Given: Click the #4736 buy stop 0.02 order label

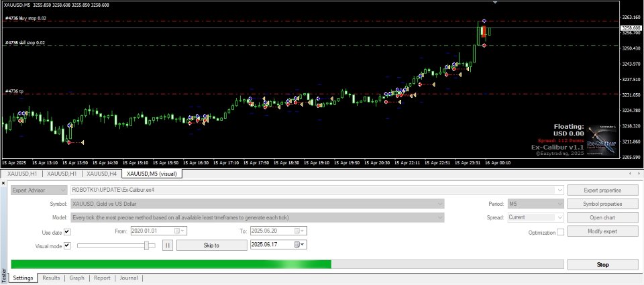Looking at the screenshot, I should point(25,18).
